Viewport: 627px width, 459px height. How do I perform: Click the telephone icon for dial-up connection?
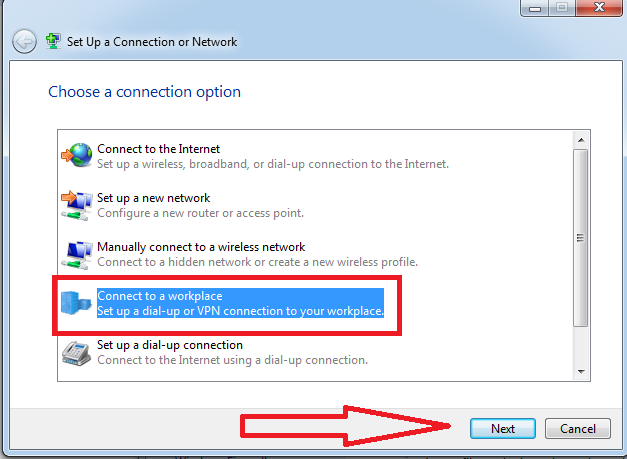(x=77, y=352)
